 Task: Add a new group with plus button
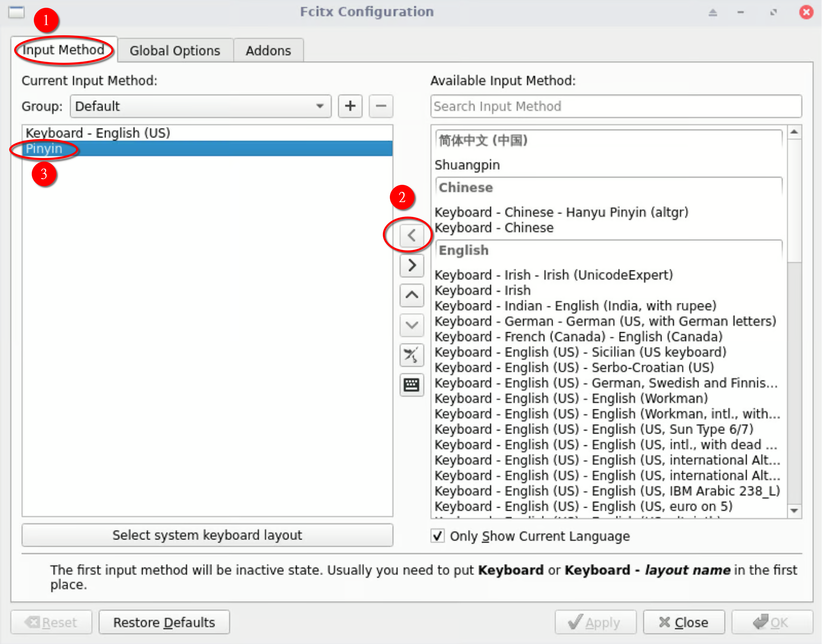click(350, 106)
